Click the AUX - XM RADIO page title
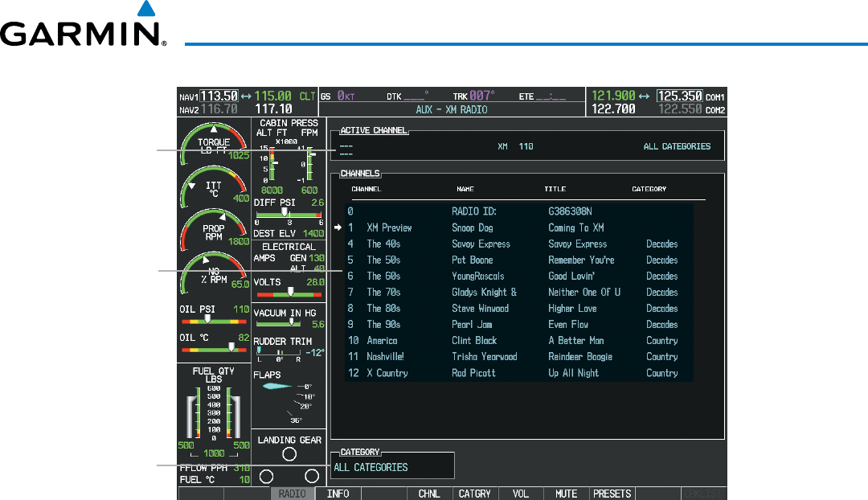Image resolution: width=868 pixels, height=500 pixels. 452,109
